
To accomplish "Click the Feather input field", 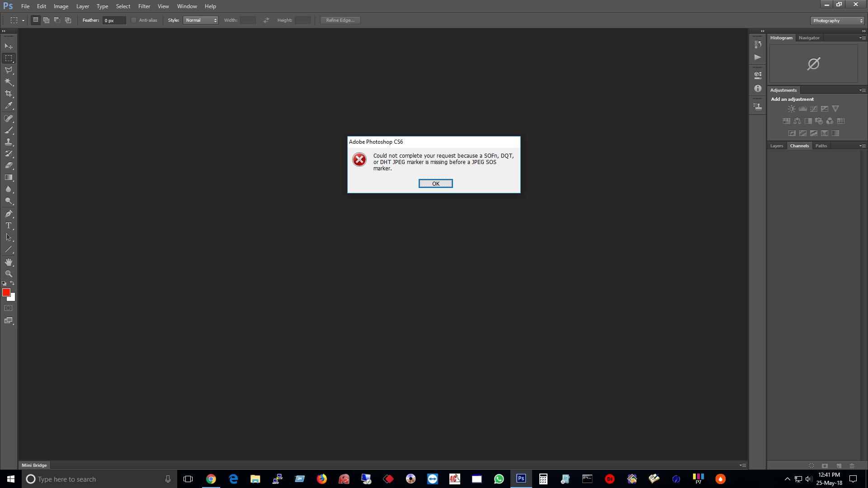I will click(114, 20).
